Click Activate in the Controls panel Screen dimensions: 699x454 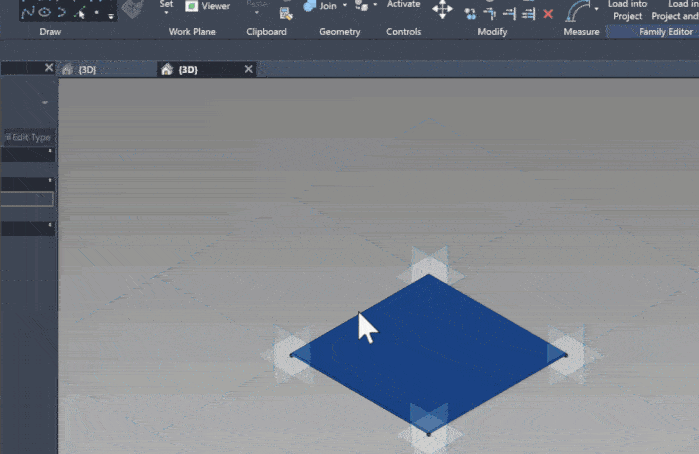tap(403, 4)
